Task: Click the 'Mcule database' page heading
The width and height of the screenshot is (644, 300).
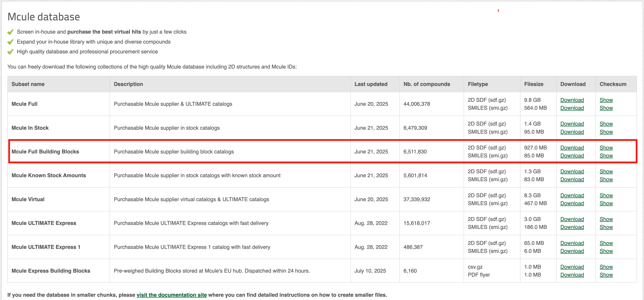Action: click(x=44, y=17)
